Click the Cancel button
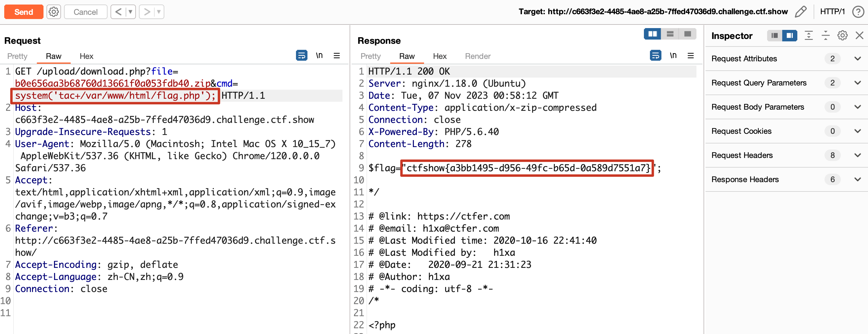 click(85, 12)
